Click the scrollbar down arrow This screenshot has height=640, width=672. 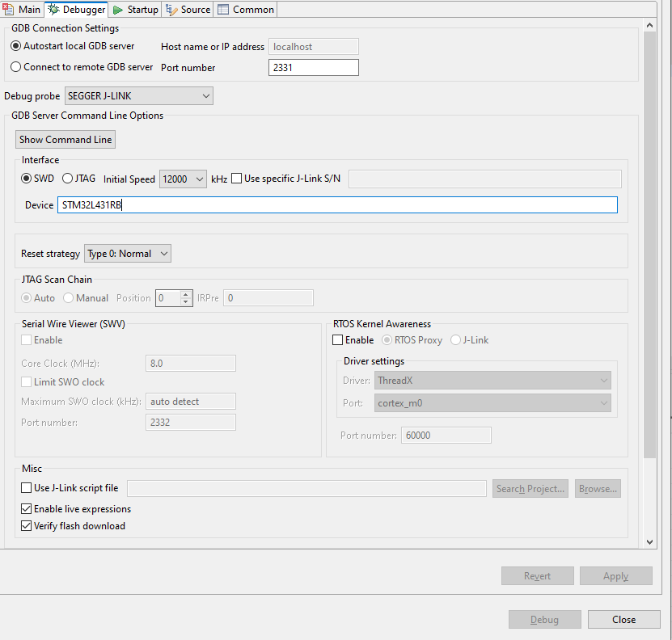(649, 543)
